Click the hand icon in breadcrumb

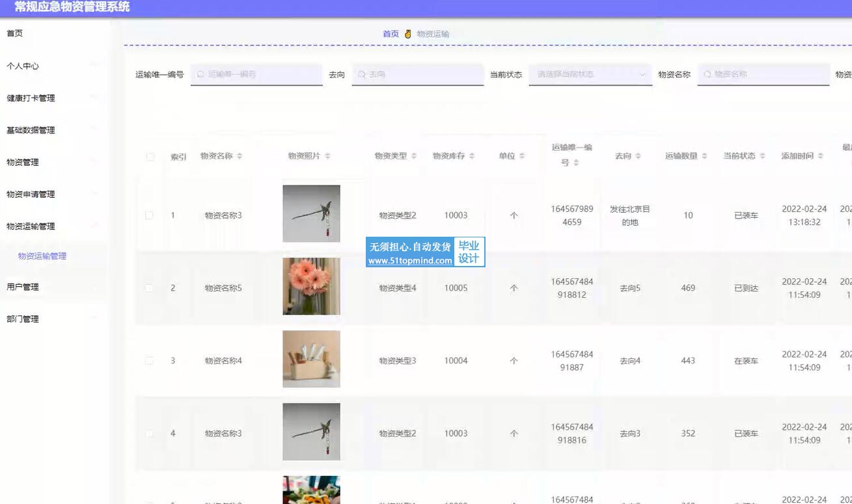point(408,34)
